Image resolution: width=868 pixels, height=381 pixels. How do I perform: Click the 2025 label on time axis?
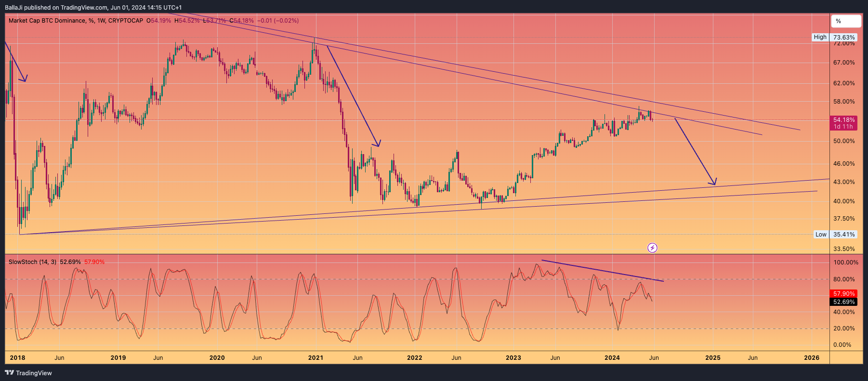click(713, 357)
